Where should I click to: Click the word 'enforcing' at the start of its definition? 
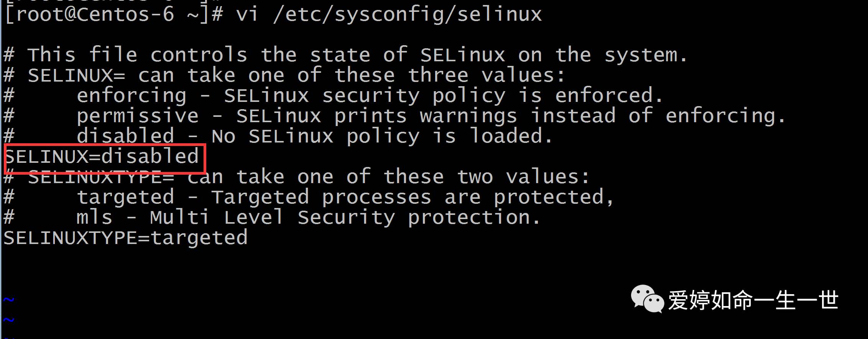[131, 96]
